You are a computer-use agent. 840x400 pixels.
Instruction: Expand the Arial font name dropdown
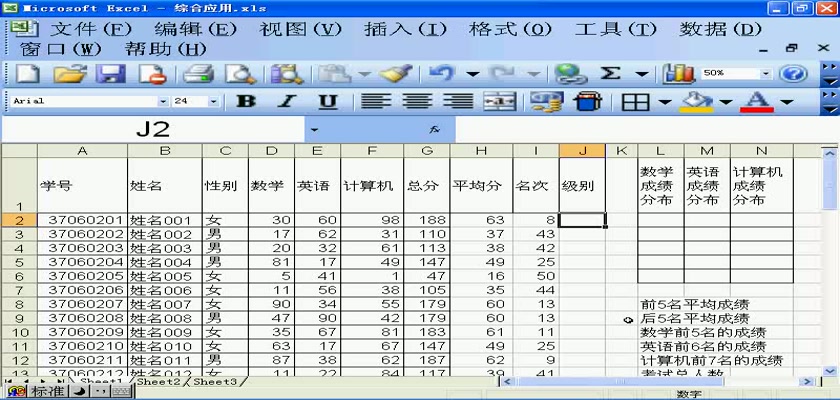pyautogui.click(x=163, y=101)
